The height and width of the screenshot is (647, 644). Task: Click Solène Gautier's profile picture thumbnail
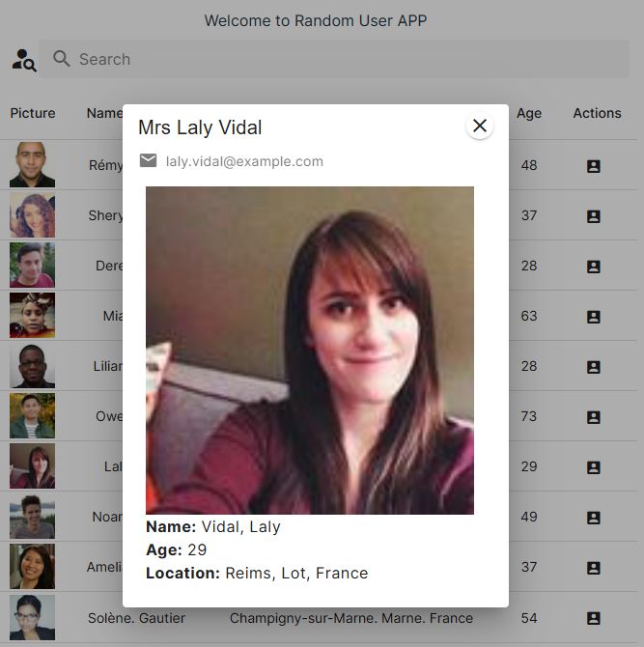click(32, 617)
